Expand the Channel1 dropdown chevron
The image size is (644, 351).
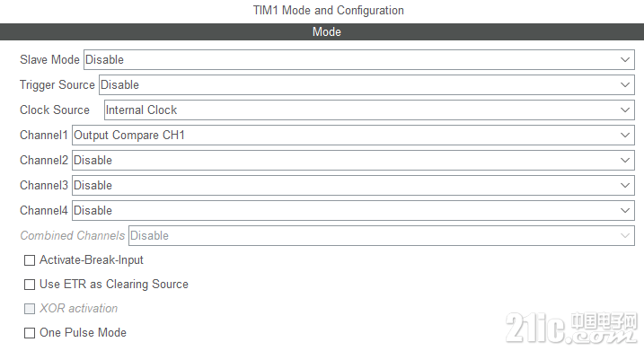click(625, 135)
